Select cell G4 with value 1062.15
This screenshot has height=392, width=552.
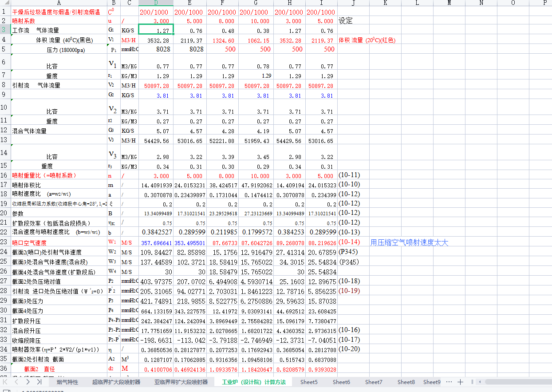[x=256, y=40]
